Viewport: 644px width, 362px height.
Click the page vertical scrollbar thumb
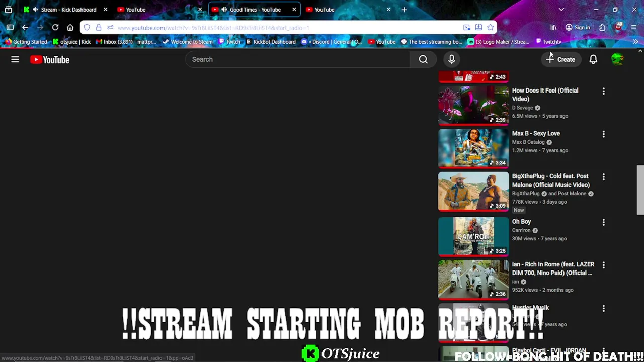point(640,190)
